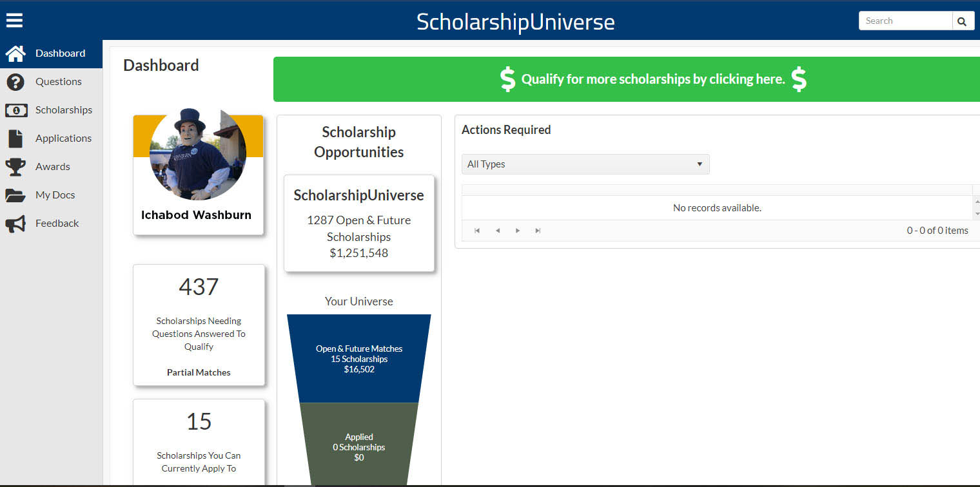Image resolution: width=980 pixels, height=487 pixels.
Task: Click the Applications document icon
Action: 15,138
